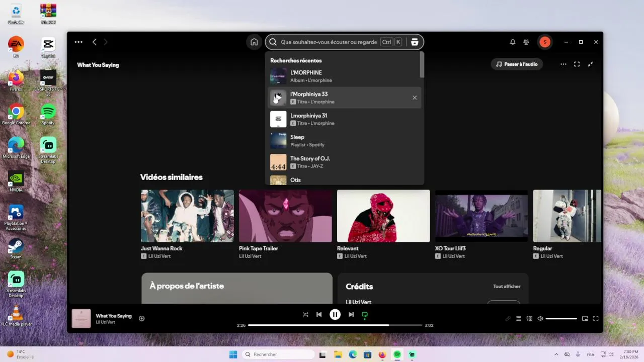Focus the 'Que souhaitez-vous écouter' search field
644x362 pixels.
(329, 42)
